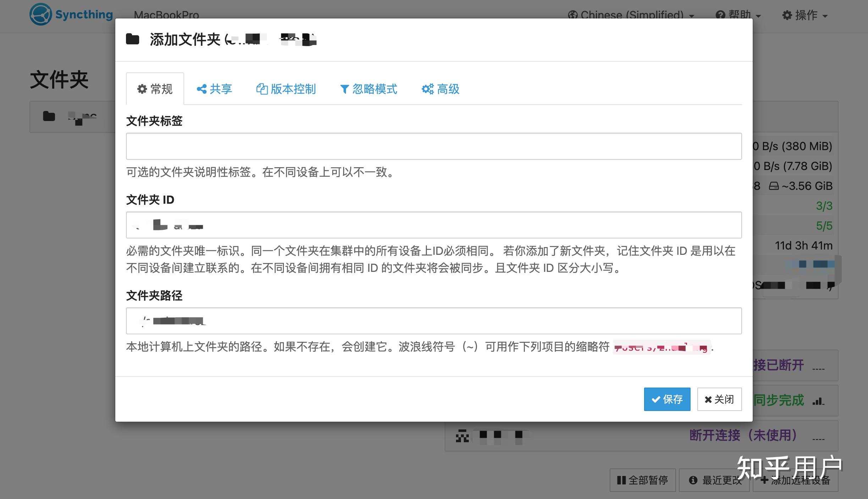Click the 3/3 listeners value
The image size is (868, 499).
pyautogui.click(x=824, y=206)
